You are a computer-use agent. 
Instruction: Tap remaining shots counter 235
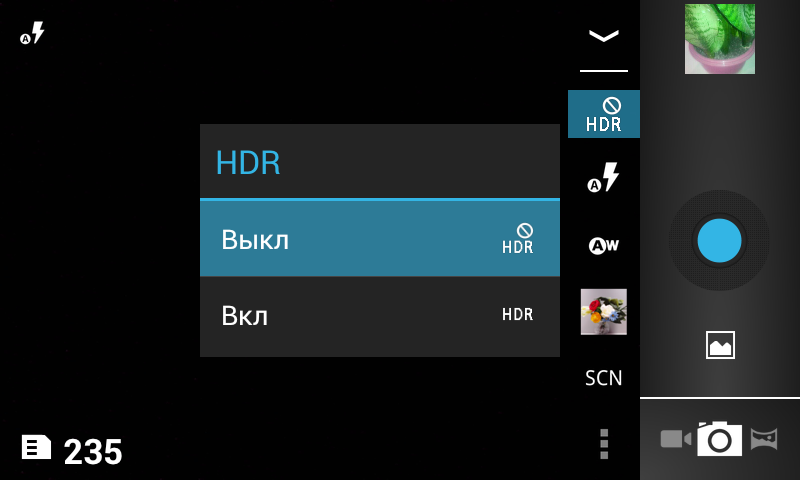93,451
